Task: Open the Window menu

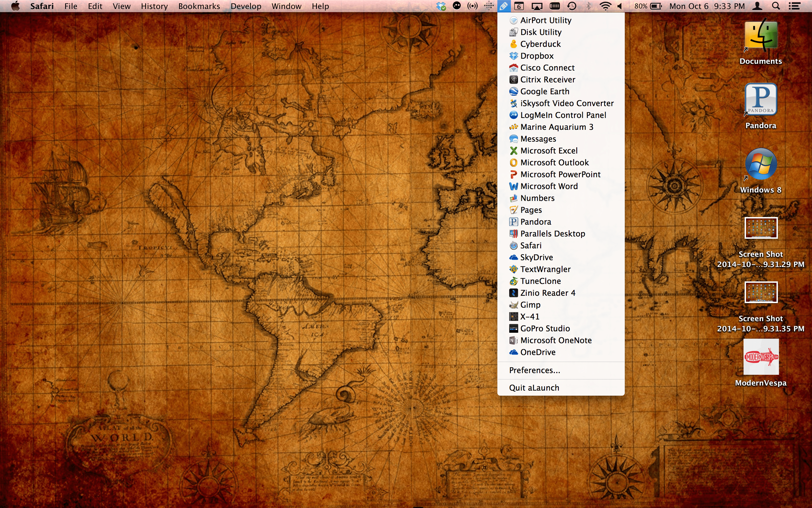Action: point(286,6)
